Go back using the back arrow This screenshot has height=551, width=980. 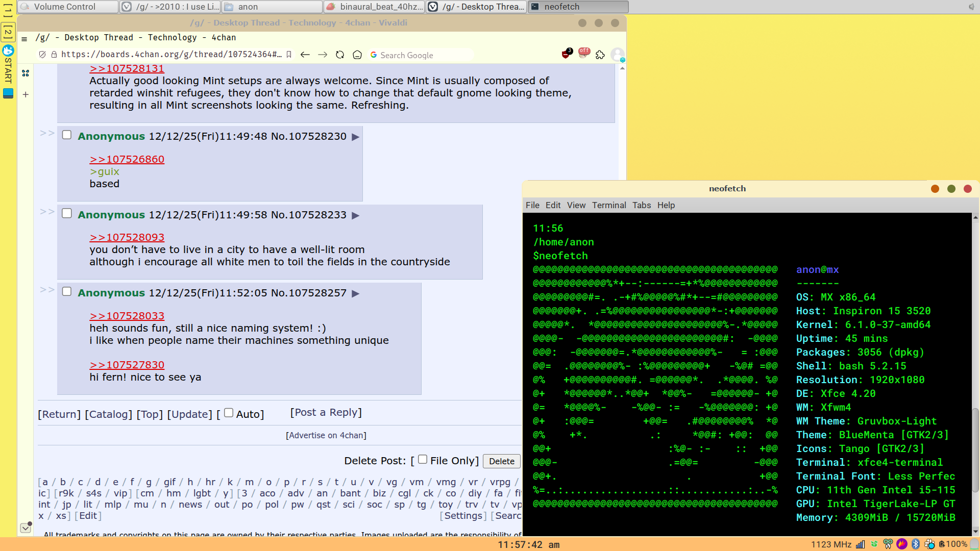pyautogui.click(x=305, y=55)
